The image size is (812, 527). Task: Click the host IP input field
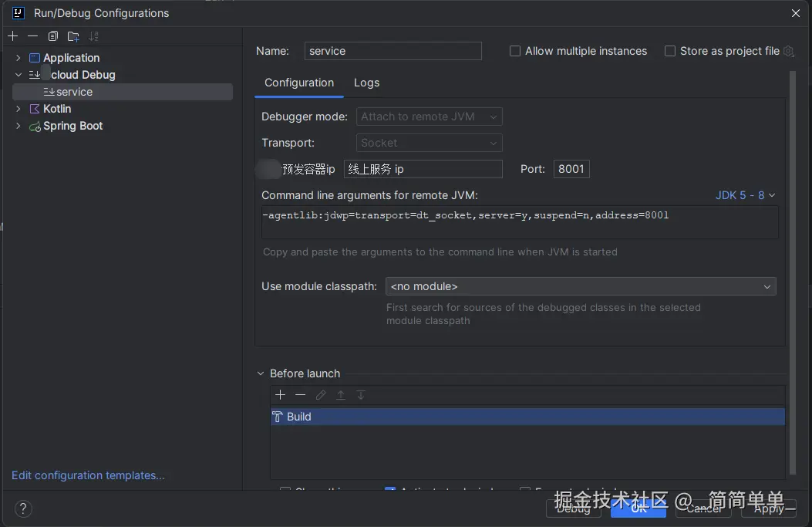click(x=423, y=169)
